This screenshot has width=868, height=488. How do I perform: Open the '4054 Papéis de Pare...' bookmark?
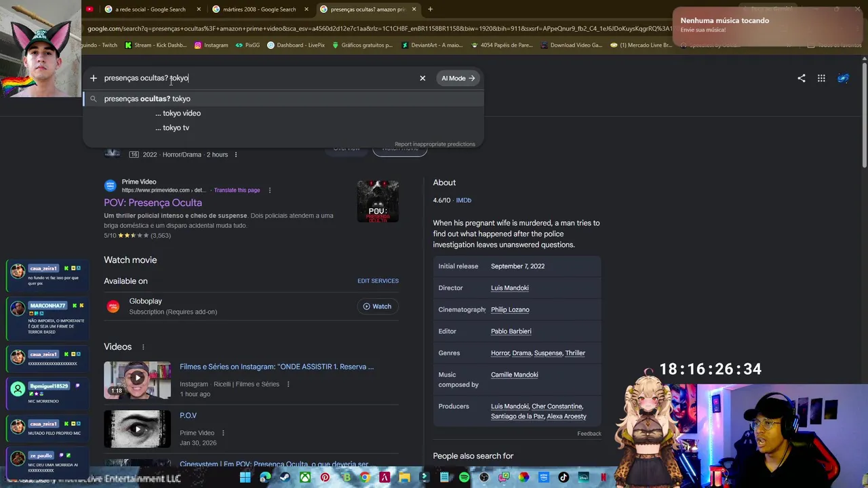[x=501, y=45]
